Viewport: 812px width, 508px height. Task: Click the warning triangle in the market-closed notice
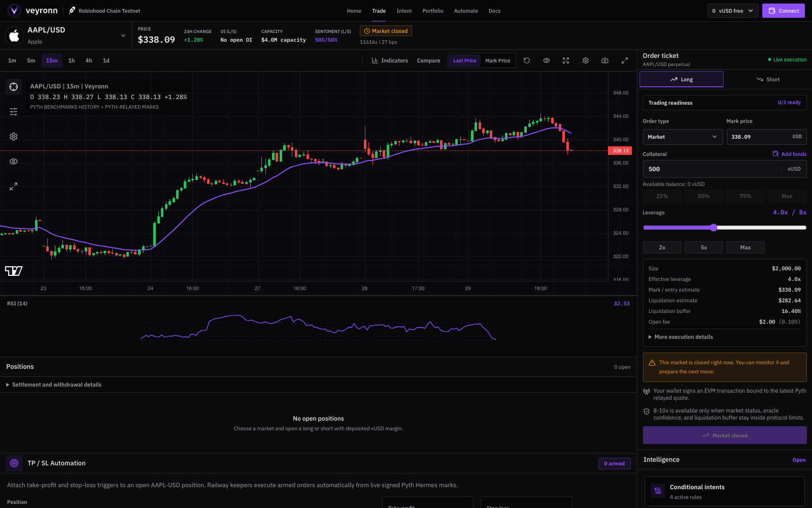(x=652, y=363)
